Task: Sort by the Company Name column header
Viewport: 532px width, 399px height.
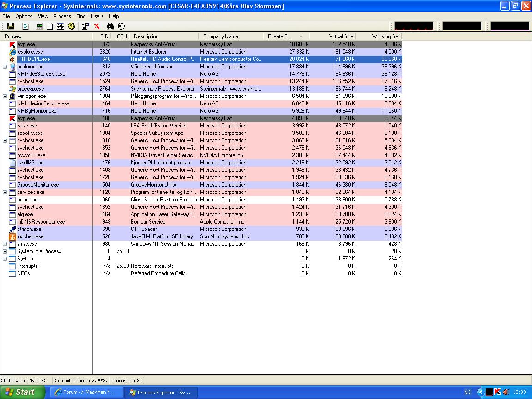Action: pyautogui.click(x=231, y=36)
